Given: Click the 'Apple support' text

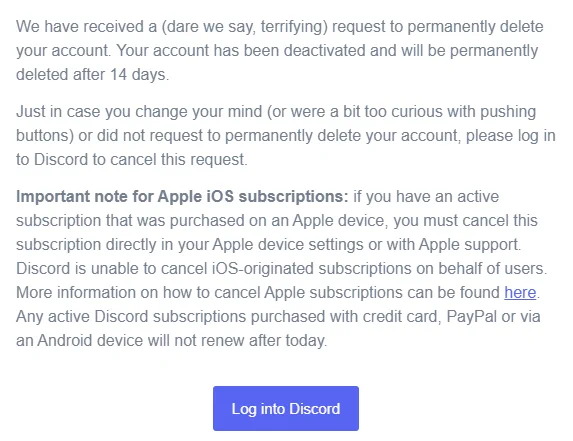Looking at the screenshot, I should pyautogui.click(x=469, y=245).
